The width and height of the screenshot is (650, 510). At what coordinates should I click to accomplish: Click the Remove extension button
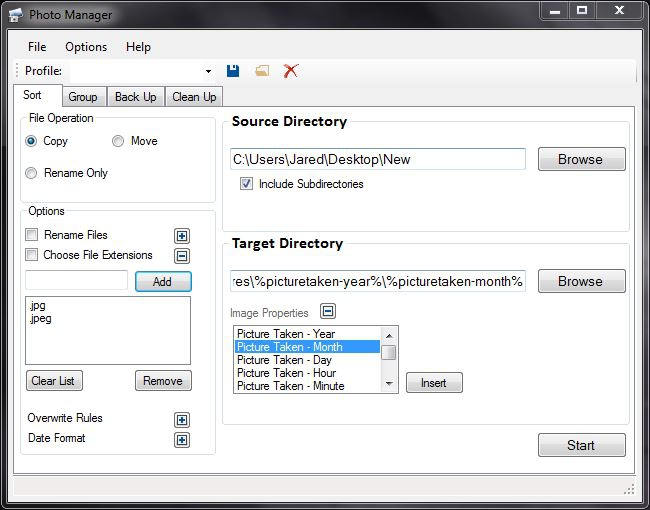[x=163, y=381]
